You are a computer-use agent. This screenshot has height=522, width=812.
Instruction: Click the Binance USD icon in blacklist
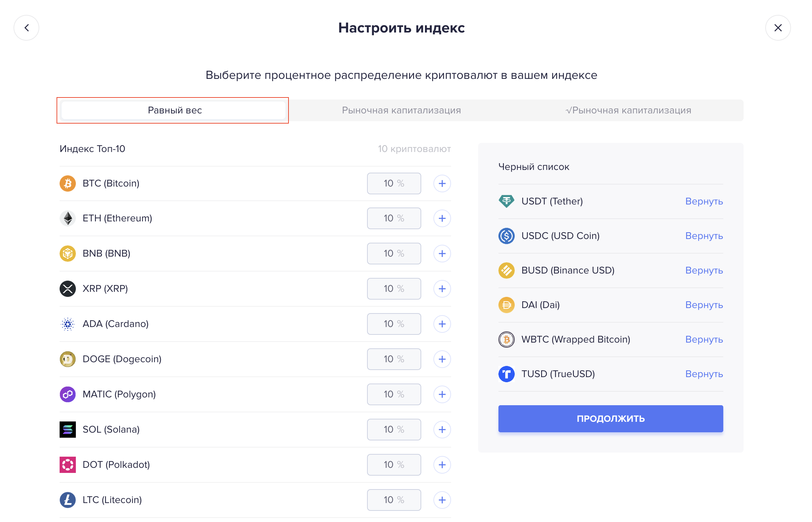click(x=507, y=270)
